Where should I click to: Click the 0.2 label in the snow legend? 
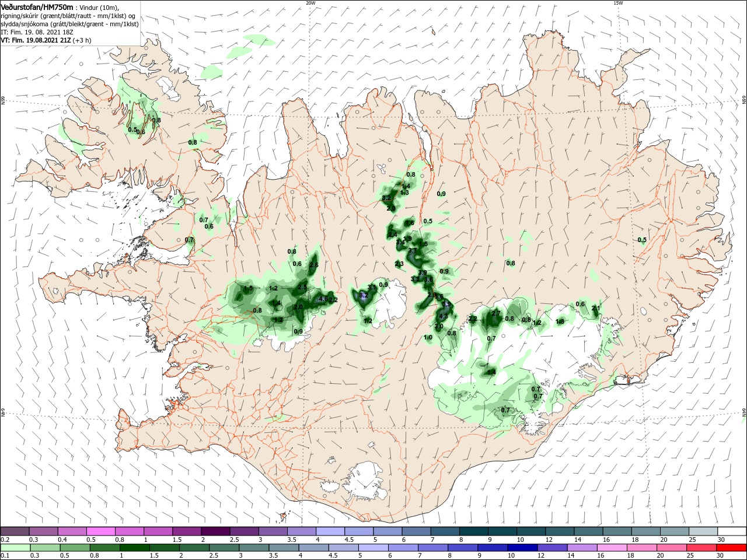[x=5, y=540]
